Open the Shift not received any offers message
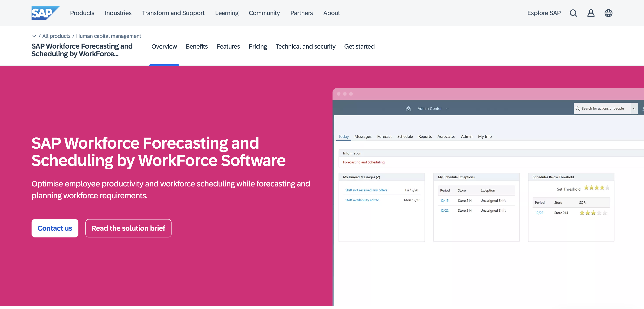The height and width of the screenshot is (309, 644). [x=366, y=190]
